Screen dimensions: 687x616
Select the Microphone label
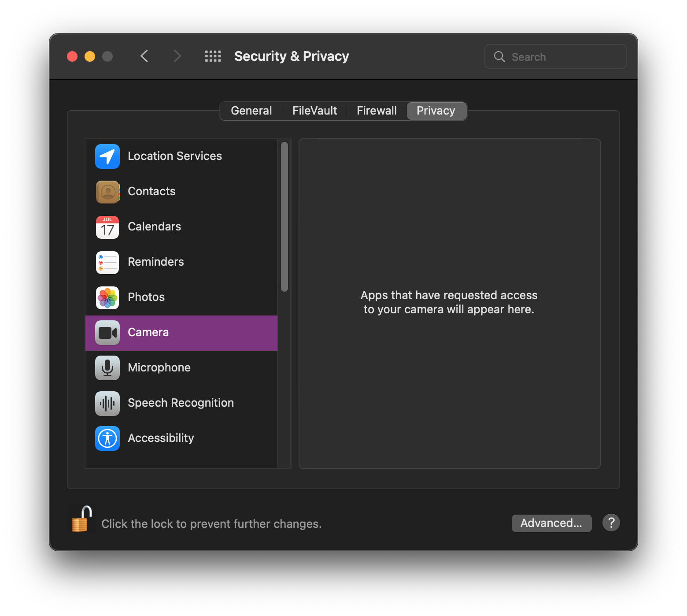click(159, 367)
